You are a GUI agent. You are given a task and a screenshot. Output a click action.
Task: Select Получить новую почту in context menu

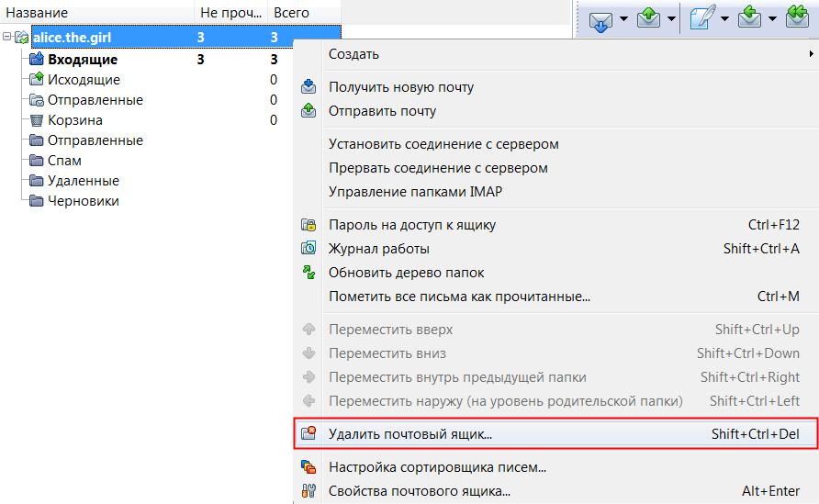coord(401,87)
